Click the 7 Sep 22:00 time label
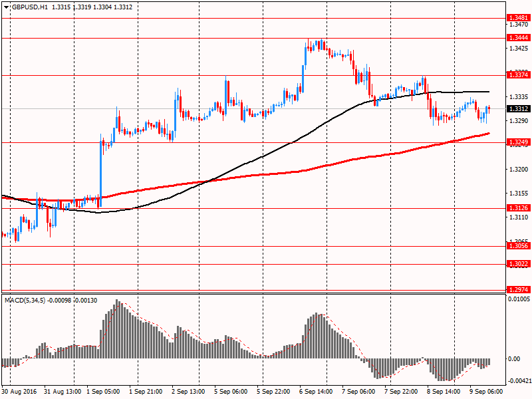 pos(401,392)
